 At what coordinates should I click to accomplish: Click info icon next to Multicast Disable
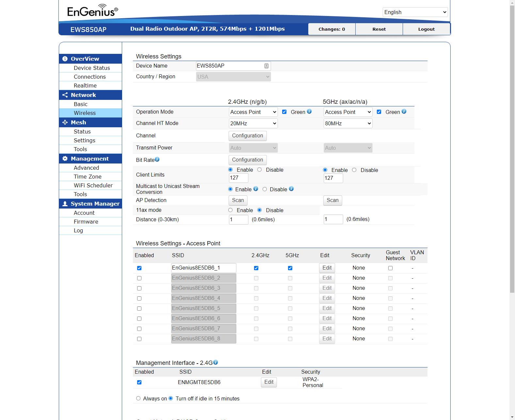pyautogui.click(x=291, y=189)
